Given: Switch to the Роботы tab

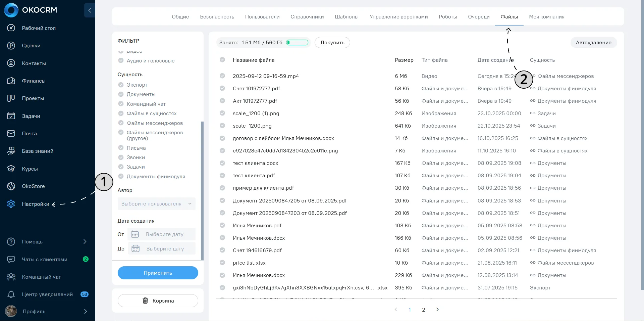Looking at the screenshot, I should [448, 17].
